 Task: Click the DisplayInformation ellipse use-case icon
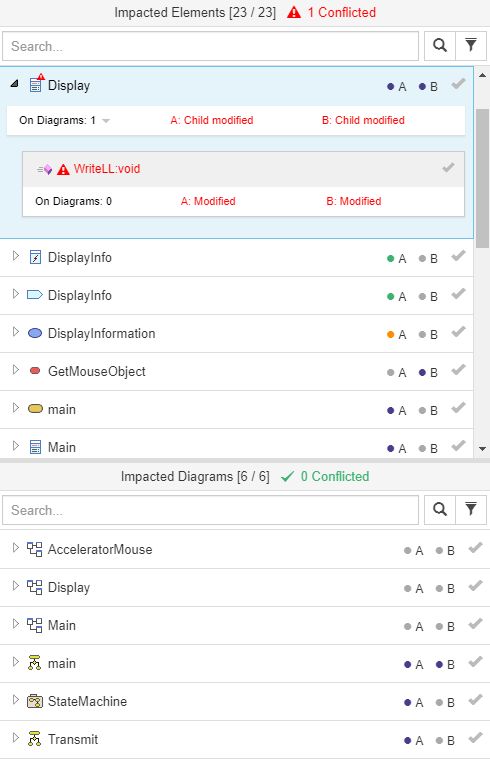(35, 333)
